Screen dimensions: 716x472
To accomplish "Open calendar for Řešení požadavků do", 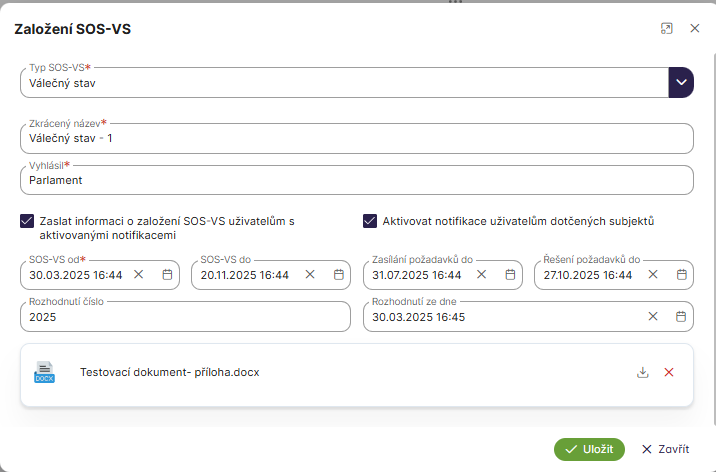I will click(x=681, y=274).
